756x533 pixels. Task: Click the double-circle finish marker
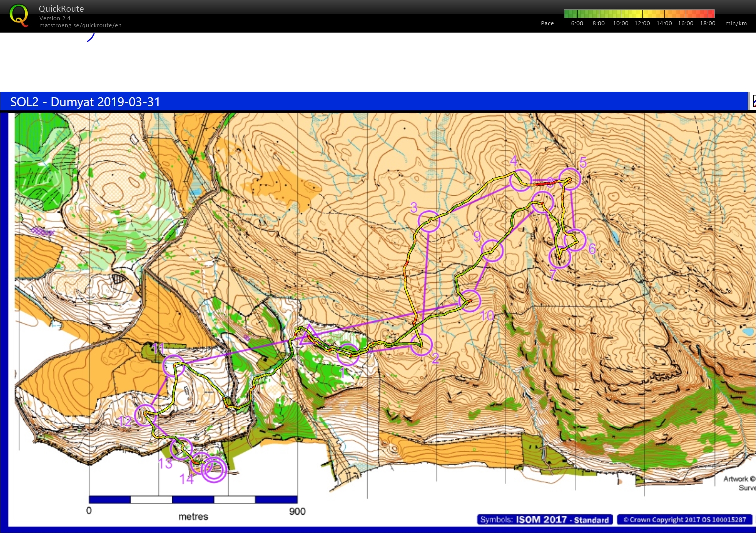[214, 470]
